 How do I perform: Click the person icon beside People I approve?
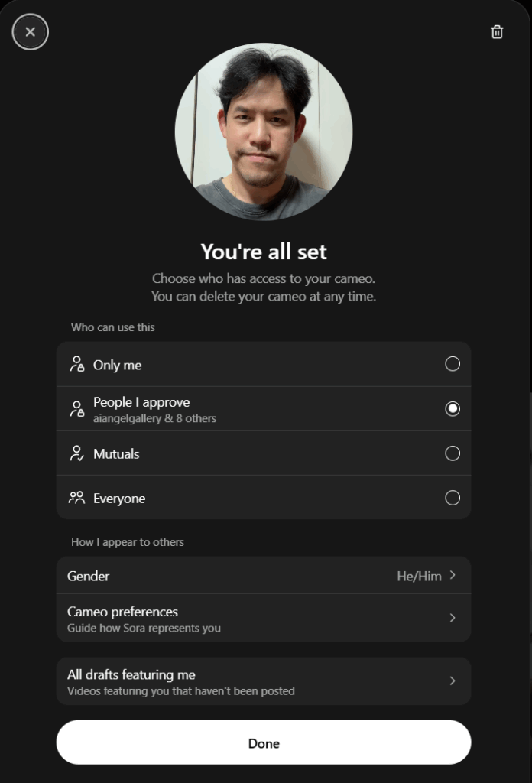pos(76,409)
